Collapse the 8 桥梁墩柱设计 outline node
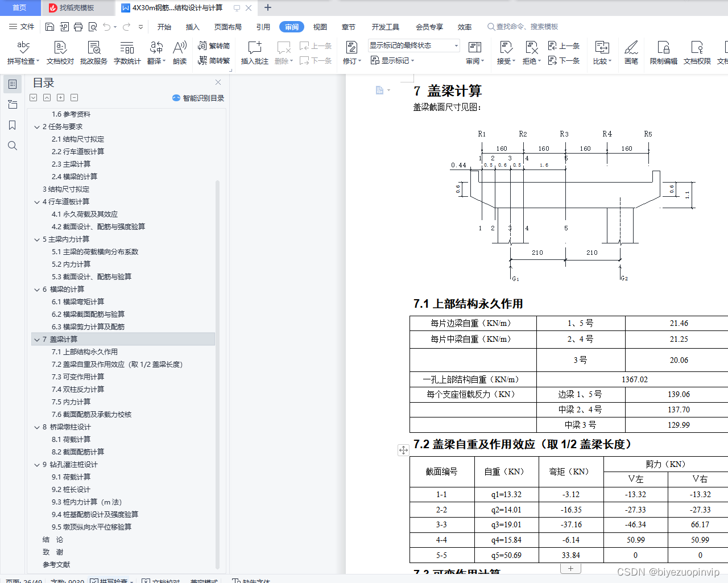 click(37, 427)
